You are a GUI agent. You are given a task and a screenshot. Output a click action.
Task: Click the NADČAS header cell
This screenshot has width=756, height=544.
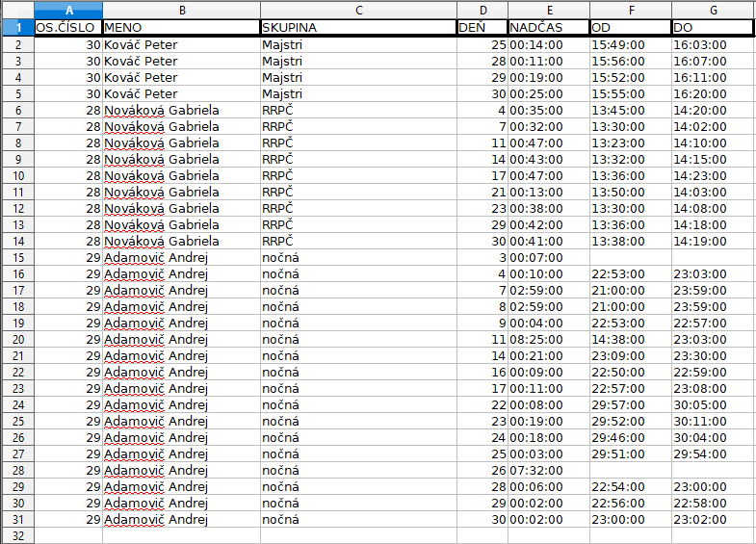549,28
